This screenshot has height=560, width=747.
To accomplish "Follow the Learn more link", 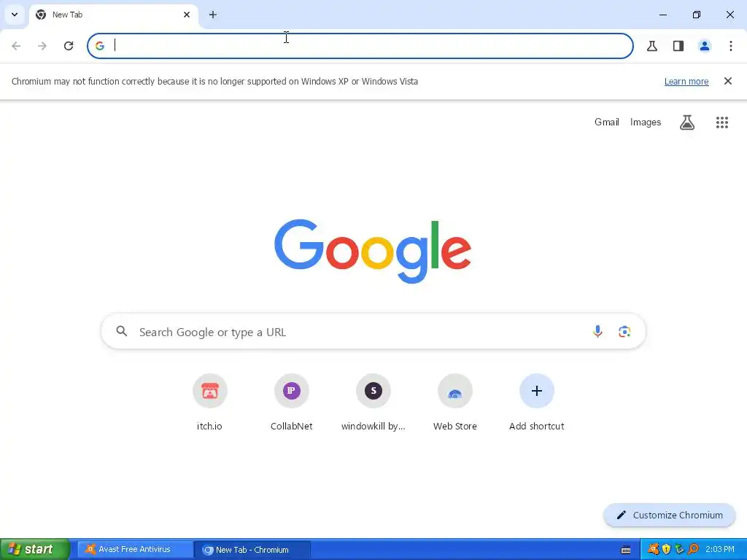I will (x=686, y=82).
